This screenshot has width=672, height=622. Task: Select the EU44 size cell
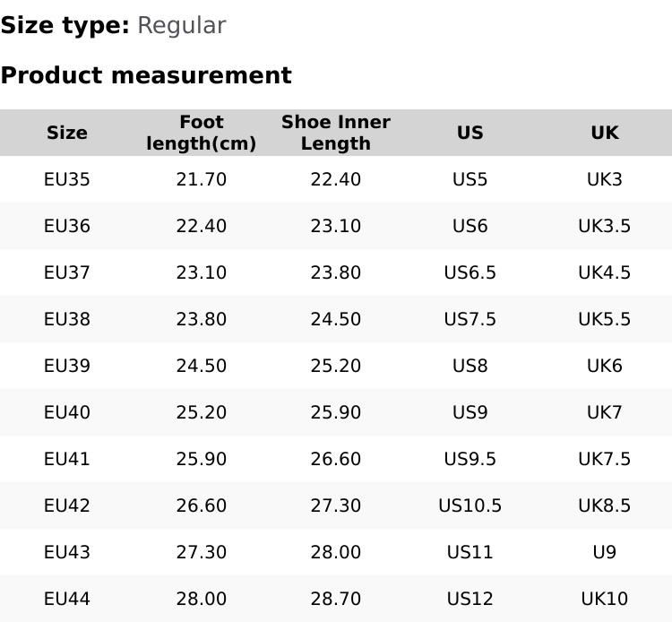pyautogui.click(x=67, y=599)
